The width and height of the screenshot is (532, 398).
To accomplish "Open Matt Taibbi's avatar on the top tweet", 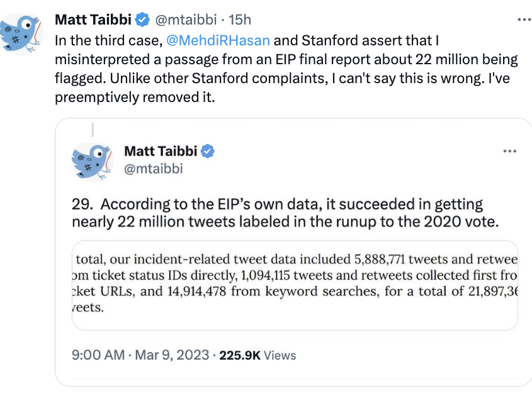I will pos(21,34).
